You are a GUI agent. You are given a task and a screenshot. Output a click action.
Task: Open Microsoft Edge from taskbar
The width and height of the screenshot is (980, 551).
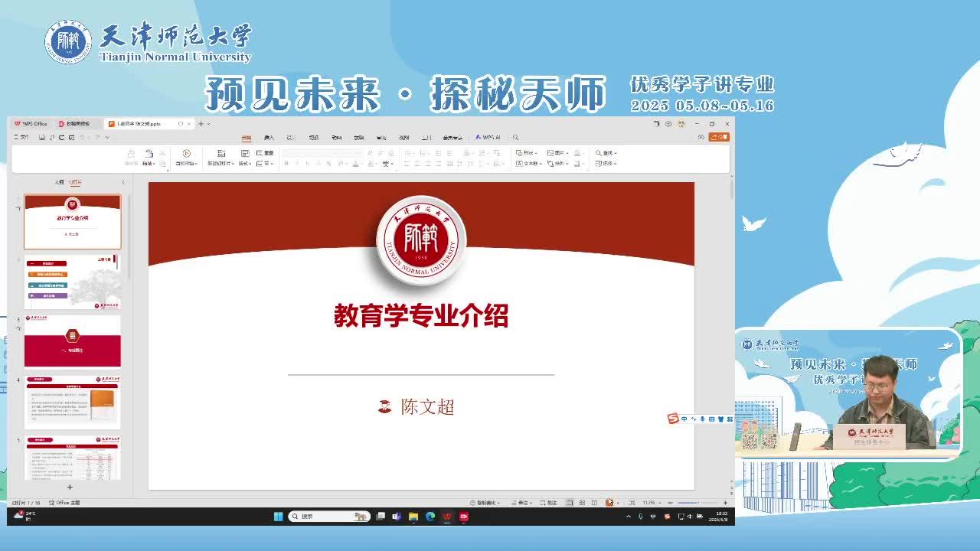pyautogui.click(x=430, y=517)
